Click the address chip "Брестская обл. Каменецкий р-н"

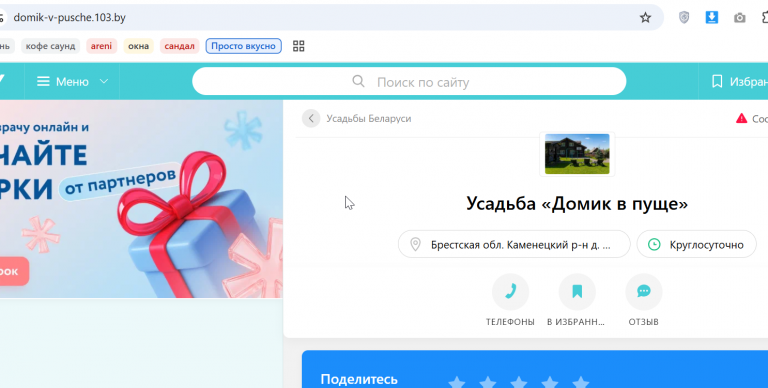[514, 244]
